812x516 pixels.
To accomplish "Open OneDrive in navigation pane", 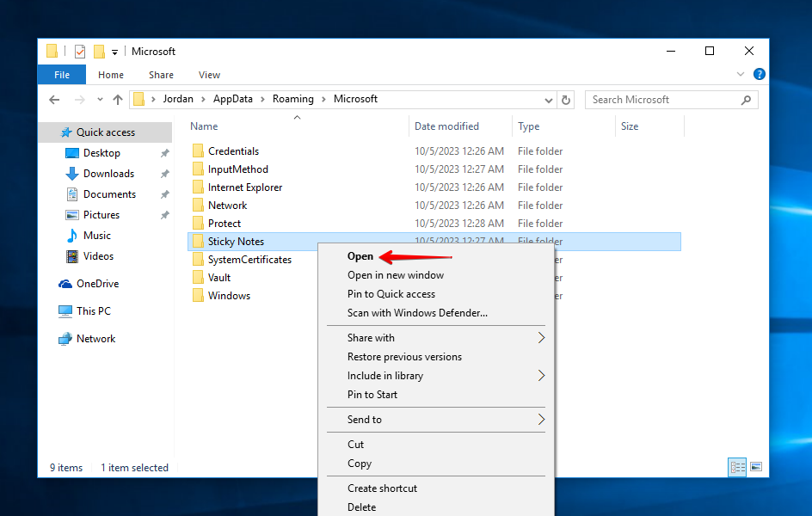I will pyautogui.click(x=97, y=284).
